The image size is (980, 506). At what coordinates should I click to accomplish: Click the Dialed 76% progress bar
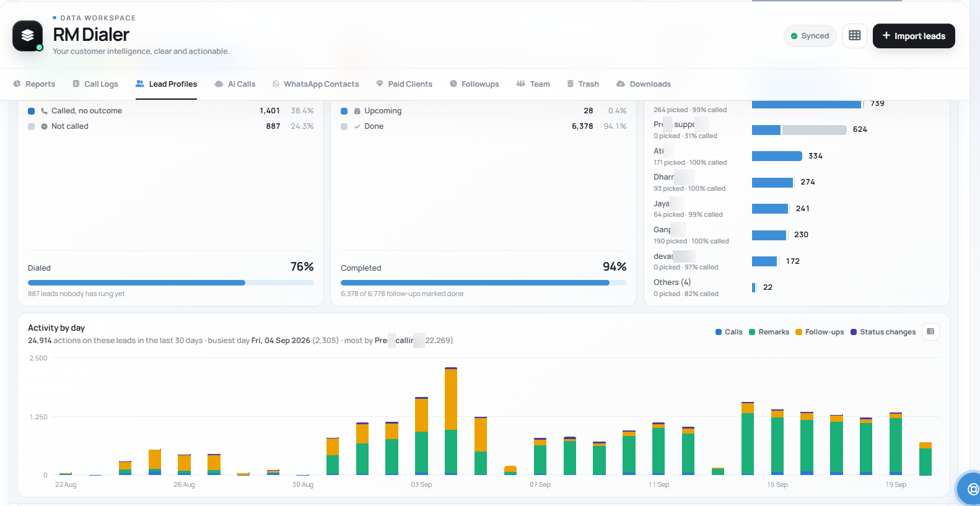point(171,282)
